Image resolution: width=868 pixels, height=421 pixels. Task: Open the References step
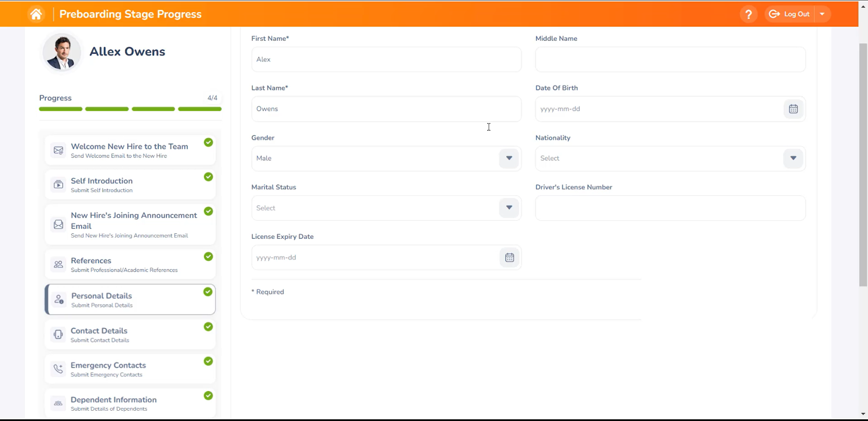[130, 264]
